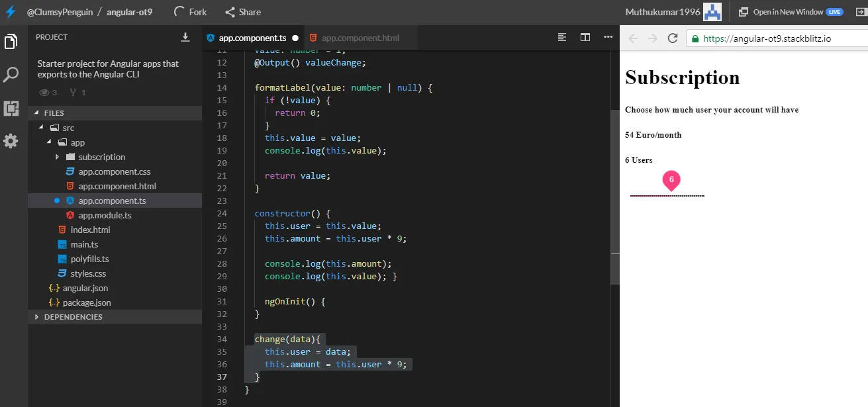
Task: Click the Muthukumar1996 user avatar
Action: coord(712,12)
